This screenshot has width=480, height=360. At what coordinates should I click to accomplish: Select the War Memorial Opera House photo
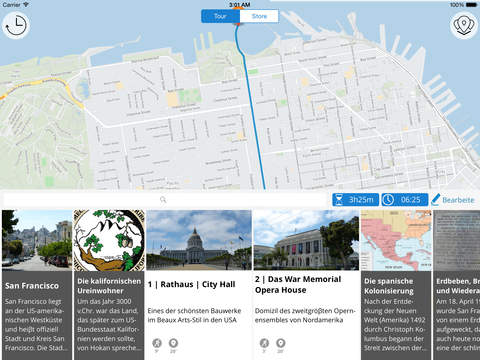pyautogui.click(x=306, y=240)
